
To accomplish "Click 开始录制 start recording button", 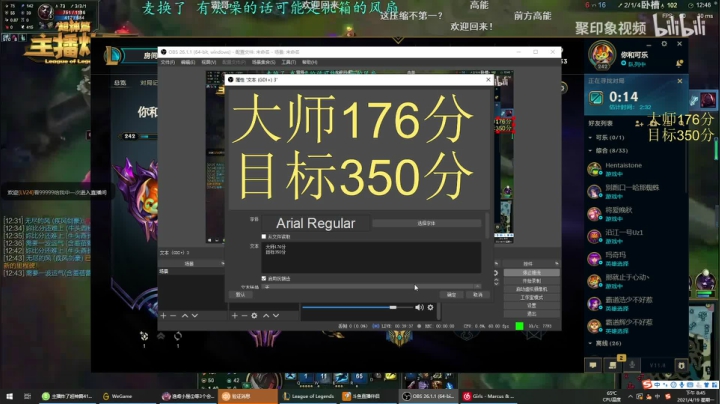I will [x=532, y=281].
